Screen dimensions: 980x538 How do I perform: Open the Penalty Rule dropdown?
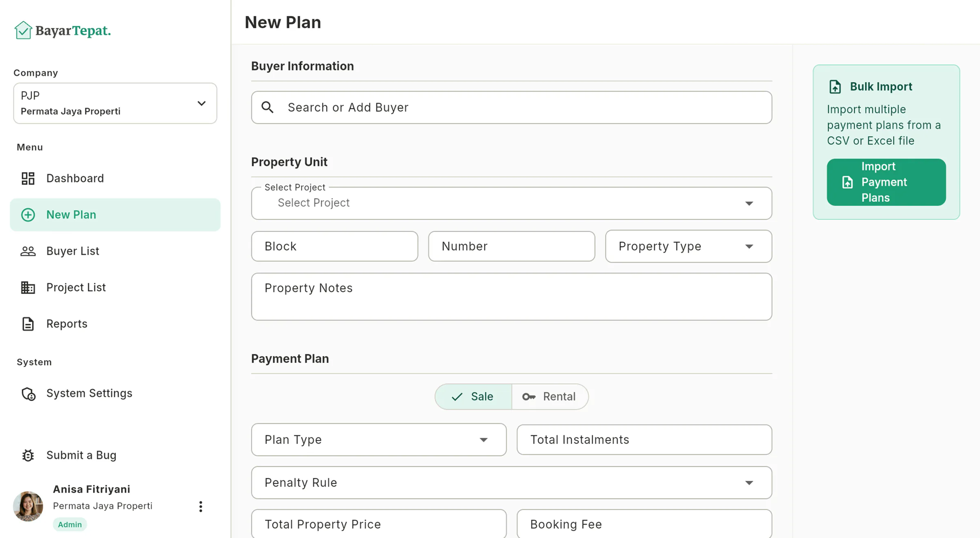[x=512, y=483]
